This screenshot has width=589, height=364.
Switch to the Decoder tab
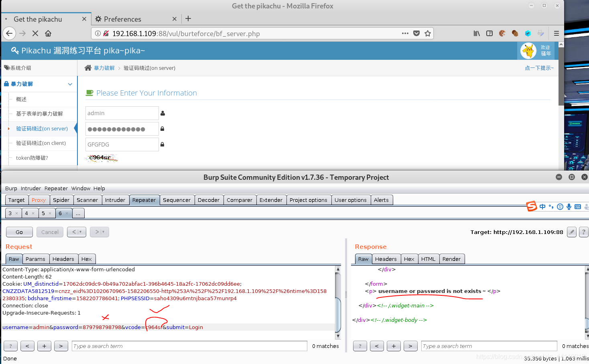coord(209,200)
